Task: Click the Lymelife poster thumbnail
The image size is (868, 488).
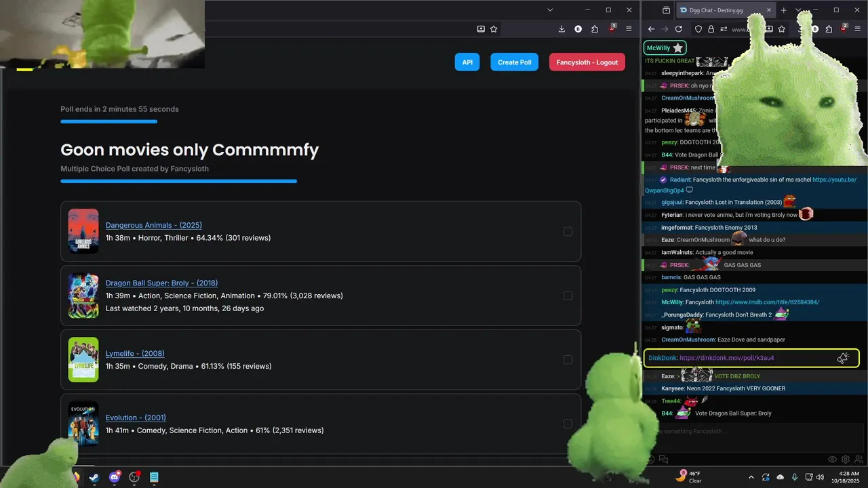Action: 83,360
